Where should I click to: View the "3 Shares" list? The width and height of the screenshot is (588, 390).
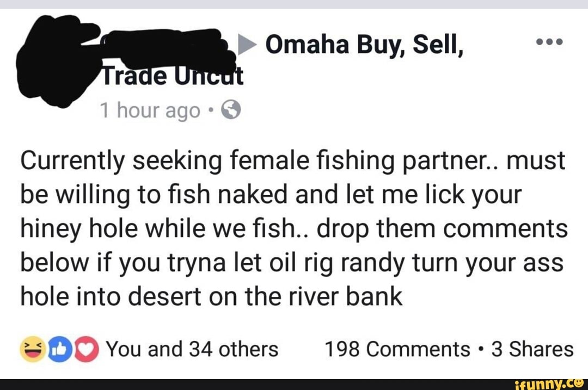[x=532, y=349]
